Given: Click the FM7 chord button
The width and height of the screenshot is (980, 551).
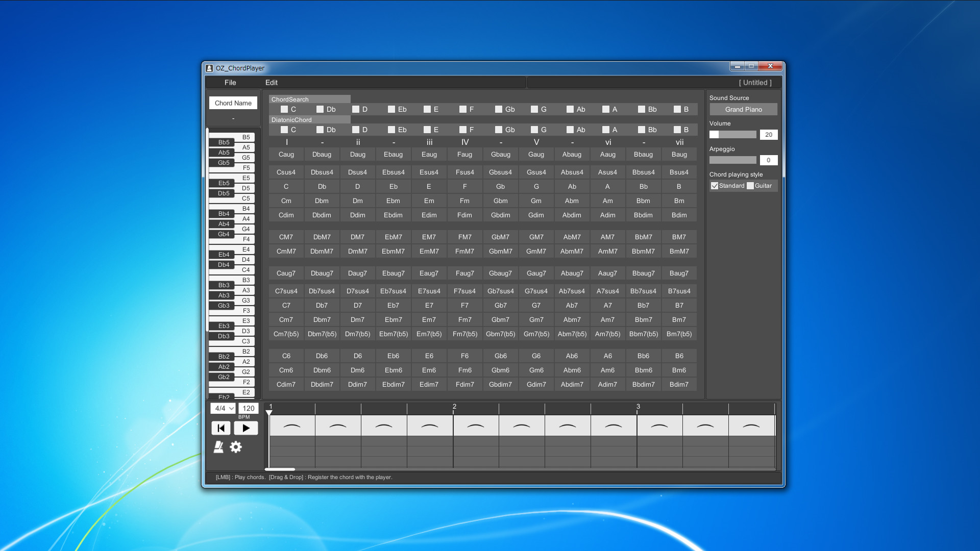Looking at the screenshot, I should [x=464, y=237].
